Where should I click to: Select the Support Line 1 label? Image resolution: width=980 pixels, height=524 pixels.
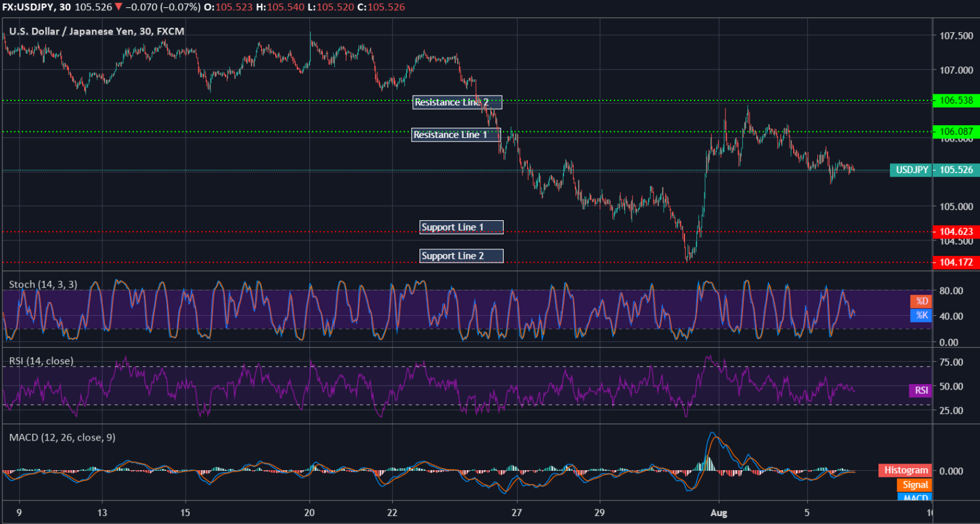[461, 228]
